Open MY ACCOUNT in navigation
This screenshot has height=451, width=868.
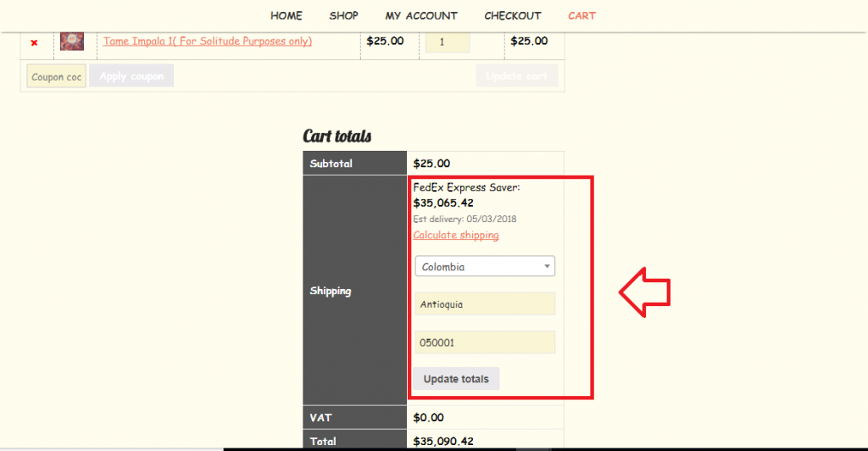[421, 16]
